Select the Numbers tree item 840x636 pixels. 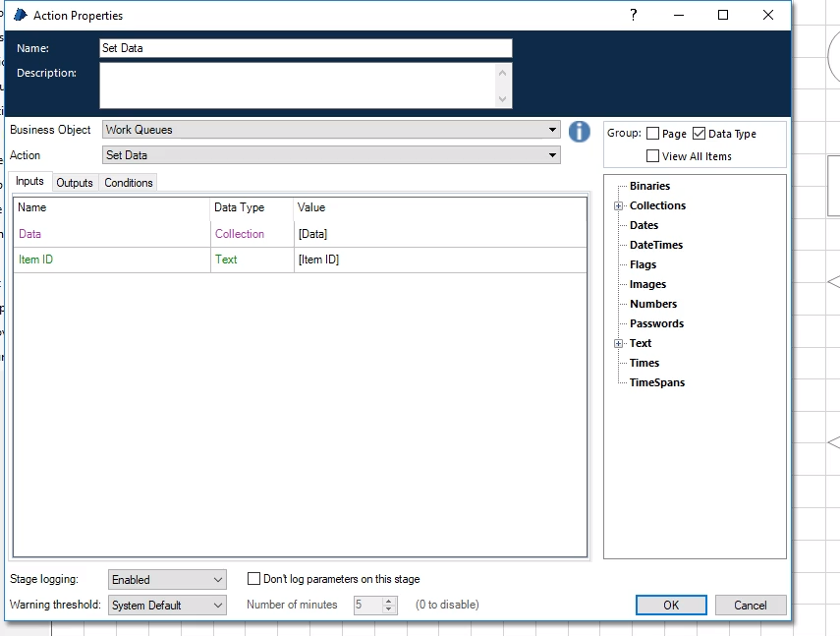[653, 304]
